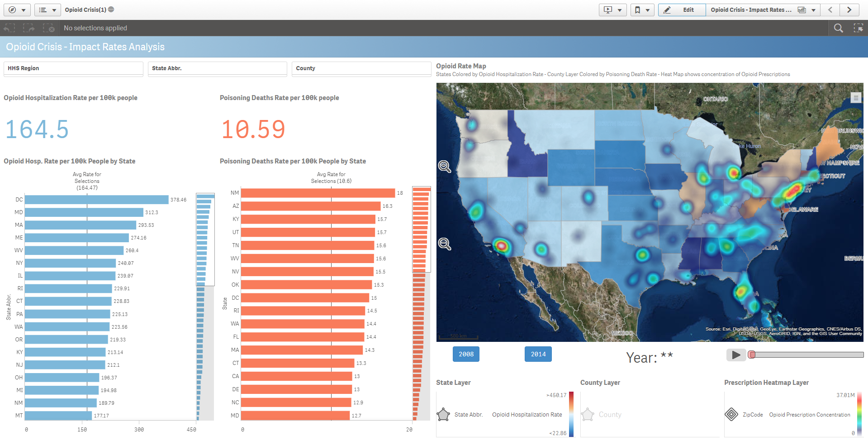Click the Edit sheet button
This screenshot has width=868, height=441.
(x=682, y=10)
